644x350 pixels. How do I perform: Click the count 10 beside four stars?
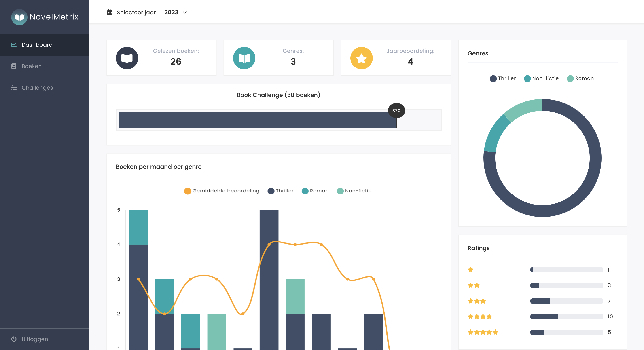[610, 316]
